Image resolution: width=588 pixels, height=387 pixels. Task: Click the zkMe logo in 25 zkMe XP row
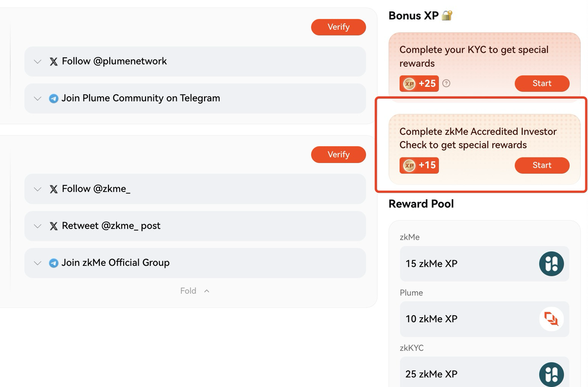[x=551, y=374]
